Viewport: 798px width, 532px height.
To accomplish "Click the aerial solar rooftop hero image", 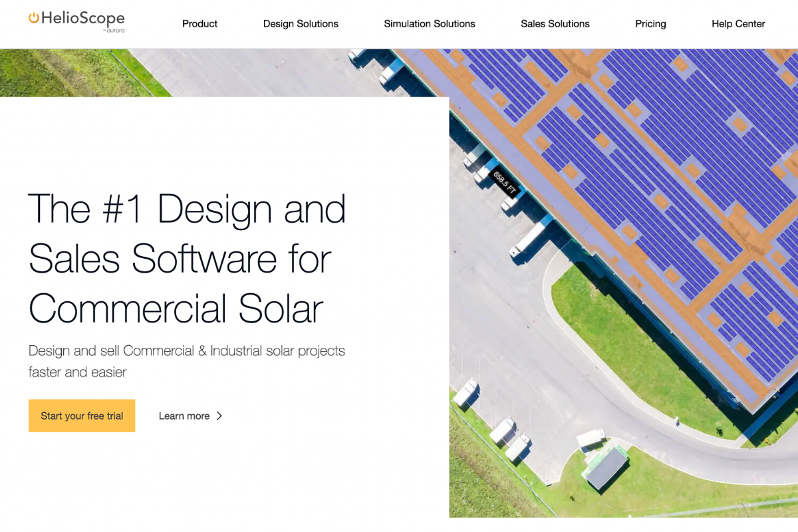I will pos(623,283).
